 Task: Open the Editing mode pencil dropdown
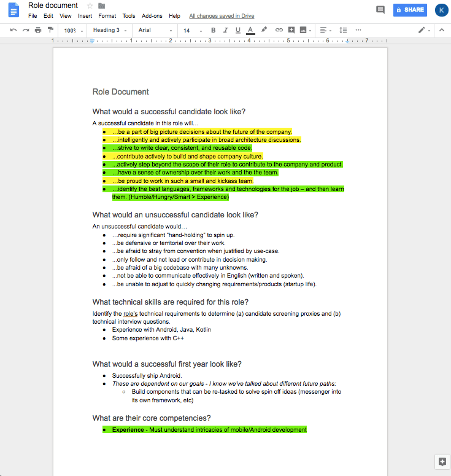(x=424, y=30)
